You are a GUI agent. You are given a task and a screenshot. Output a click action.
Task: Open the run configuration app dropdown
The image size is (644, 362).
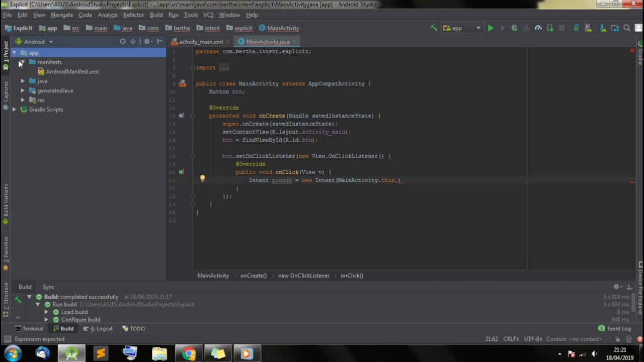point(462,28)
